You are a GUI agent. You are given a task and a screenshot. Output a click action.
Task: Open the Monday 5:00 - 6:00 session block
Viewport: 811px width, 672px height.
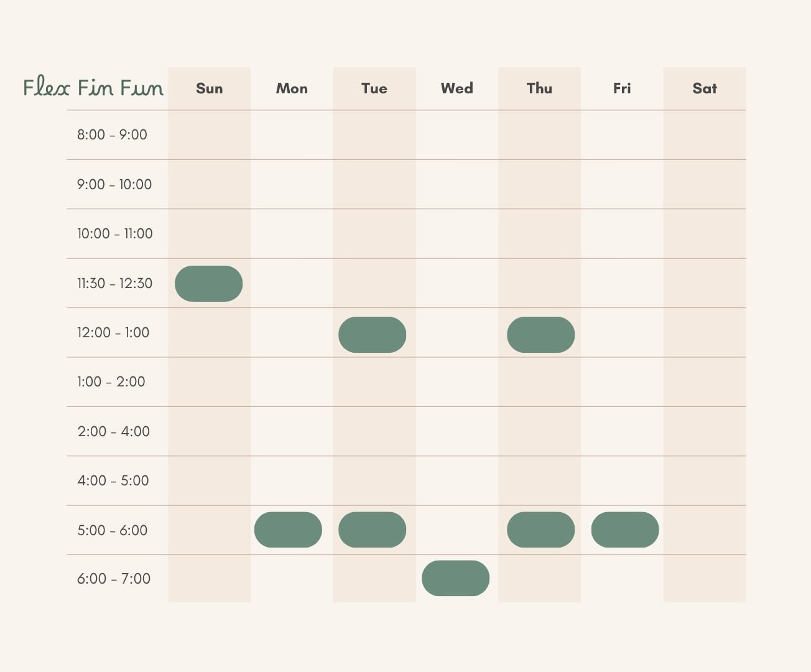[288, 530]
